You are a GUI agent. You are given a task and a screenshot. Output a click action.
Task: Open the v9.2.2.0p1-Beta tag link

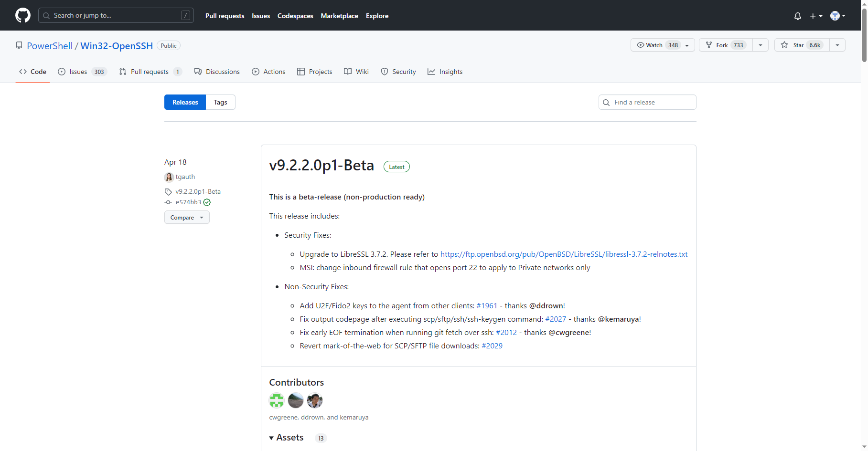pyautogui.click(x=198, y=191)
